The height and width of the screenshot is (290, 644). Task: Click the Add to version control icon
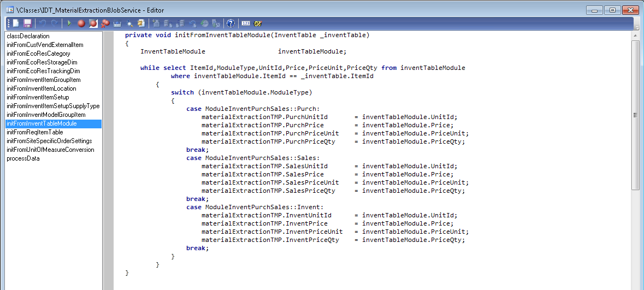156,23
